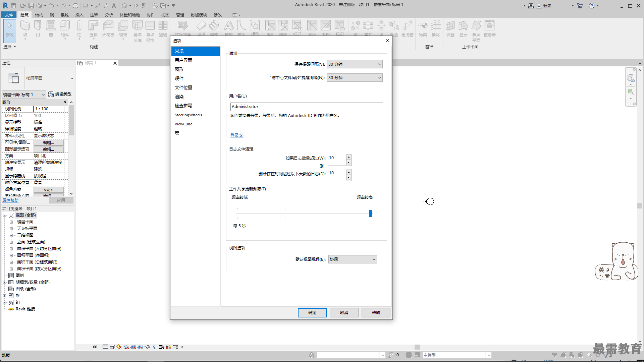The width and height of the screenshot is (644, 362).
Task: Select the Reference Plane (参照平面) tool
Action: pos(476,31)
